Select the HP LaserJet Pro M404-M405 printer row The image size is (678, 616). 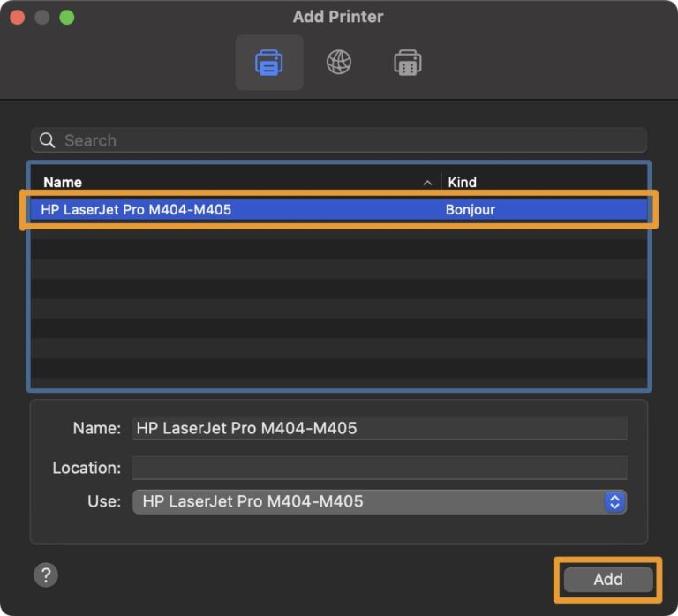[339, 210]
